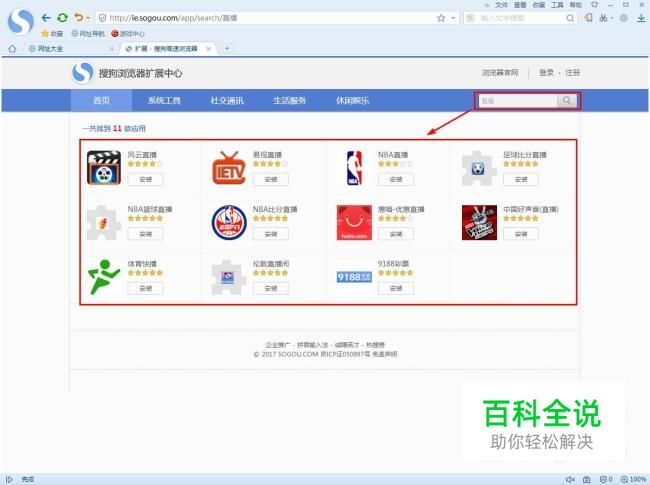650x485 pixels.
Task: Open the 伦敦直播间 puzzle icon
Action: tap(228, 277)
